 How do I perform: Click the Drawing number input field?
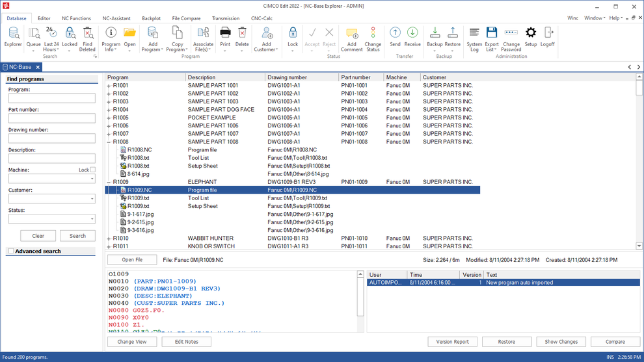52,138
